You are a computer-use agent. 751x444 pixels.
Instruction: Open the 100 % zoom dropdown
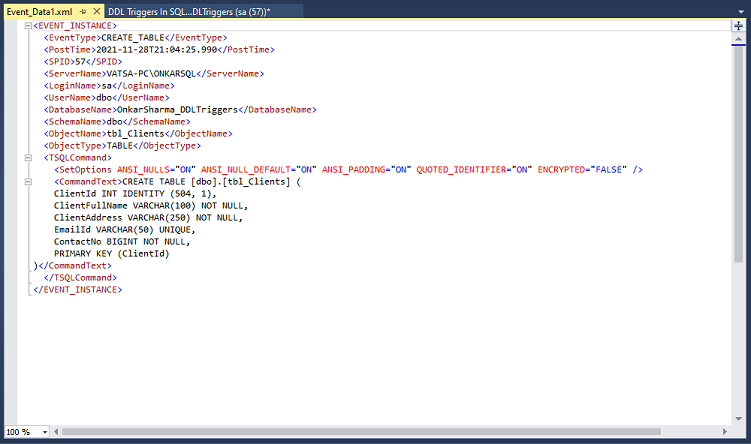pyautogui.click(x=45, y=432)
